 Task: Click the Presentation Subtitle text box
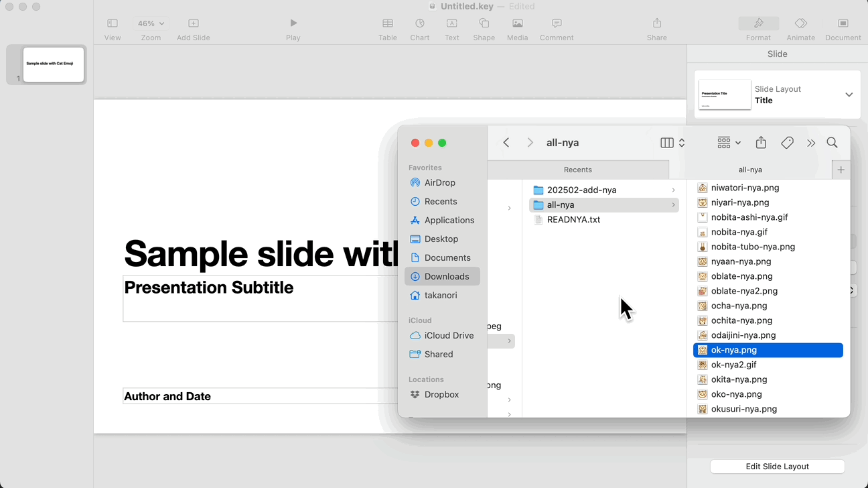255,298
